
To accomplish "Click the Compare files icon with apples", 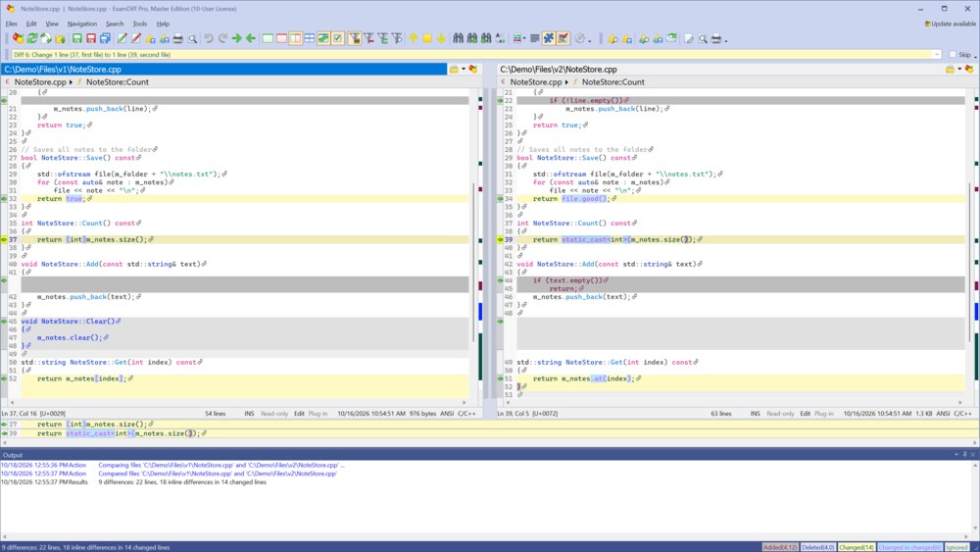I will click(x=18, y=39).
